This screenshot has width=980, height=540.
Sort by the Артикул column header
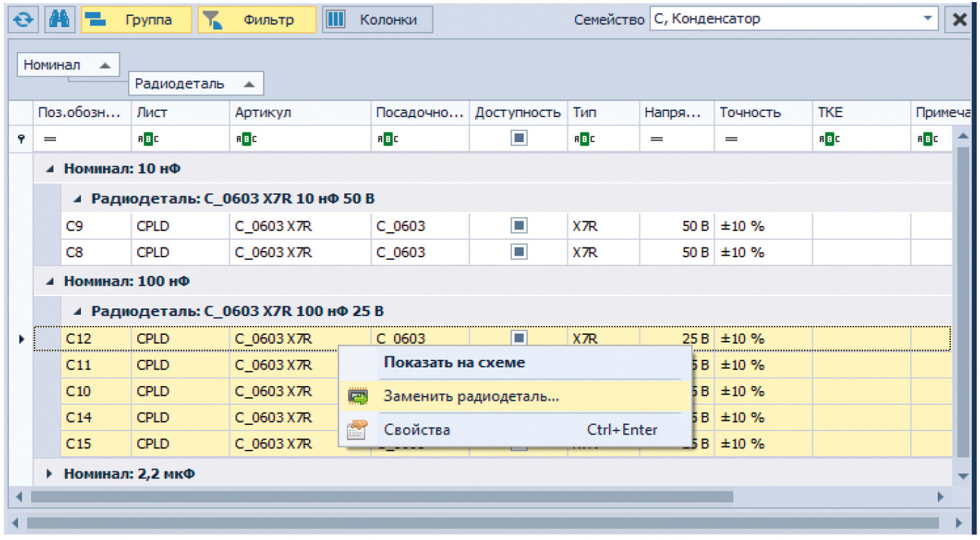pos(300,112)
